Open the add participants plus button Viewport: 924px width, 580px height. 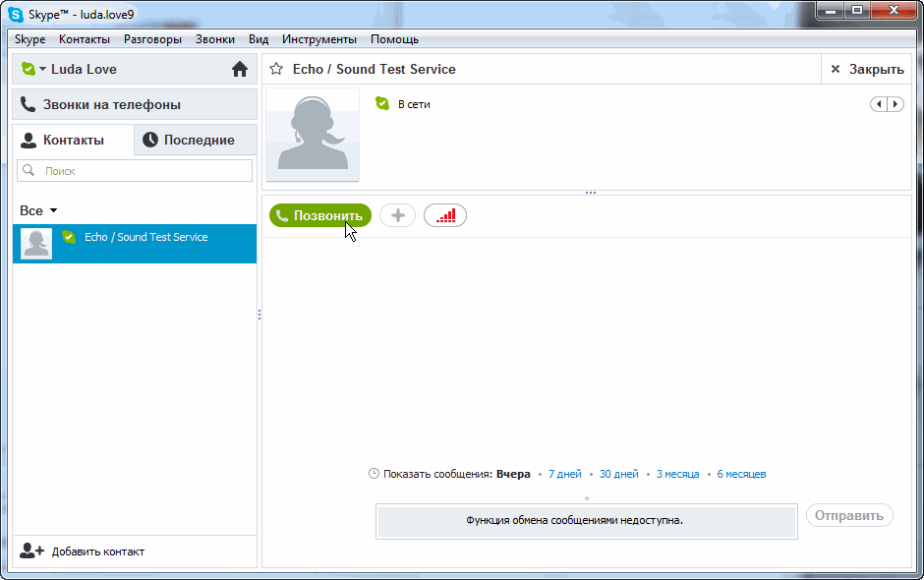click(398, 215)
